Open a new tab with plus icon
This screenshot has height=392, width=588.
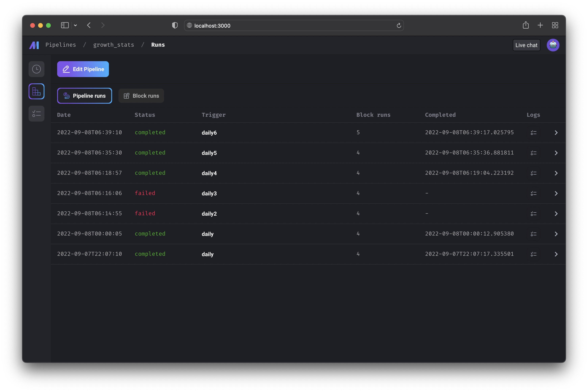coord(540,25)
